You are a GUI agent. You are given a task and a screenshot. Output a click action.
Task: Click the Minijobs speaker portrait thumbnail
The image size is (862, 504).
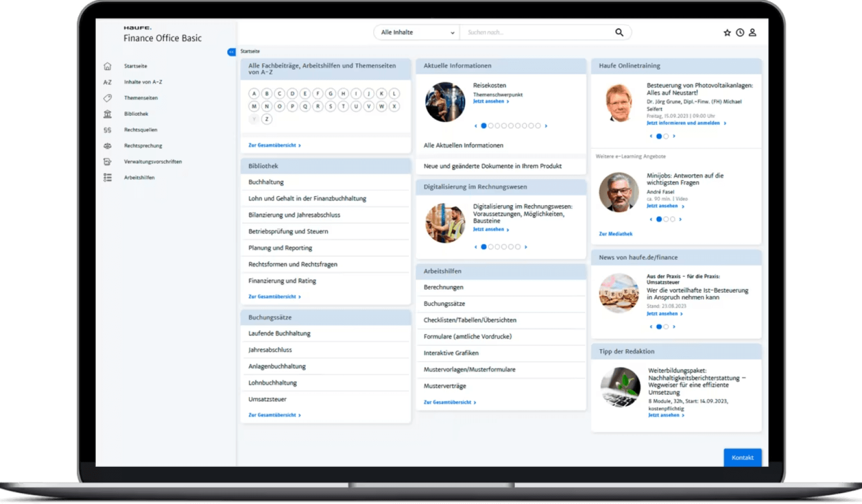(619, 193)
